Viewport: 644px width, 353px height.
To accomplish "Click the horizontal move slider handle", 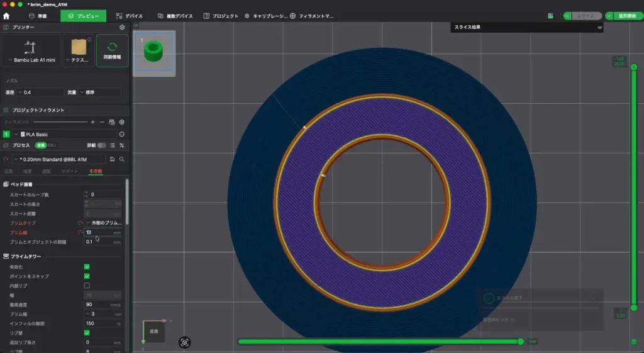I will coord(520,342).
